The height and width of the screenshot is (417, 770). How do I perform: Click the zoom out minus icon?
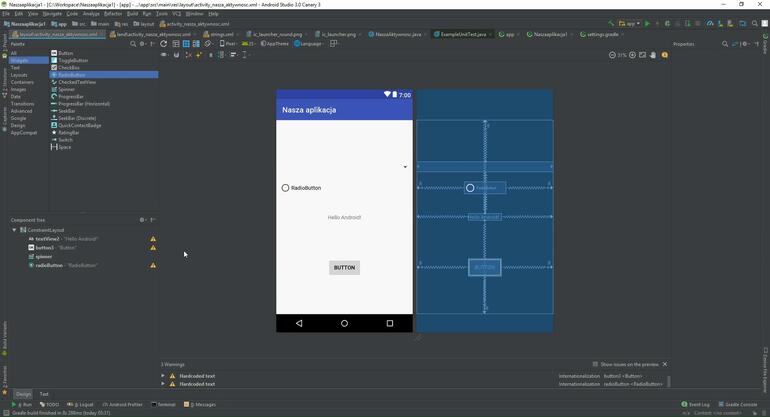point(612,55)
